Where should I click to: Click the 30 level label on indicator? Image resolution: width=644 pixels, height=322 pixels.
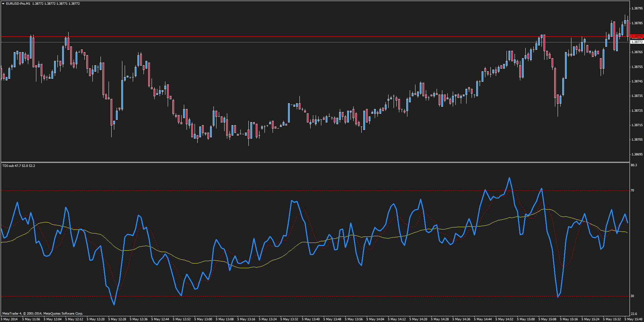(x=632, y=296)
